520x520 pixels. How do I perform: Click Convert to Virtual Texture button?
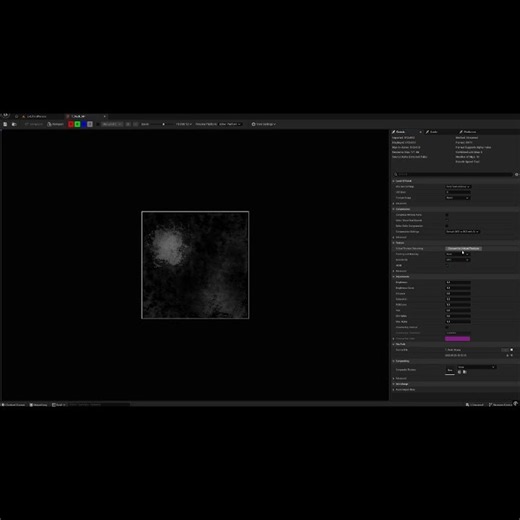tap(463, 249)
